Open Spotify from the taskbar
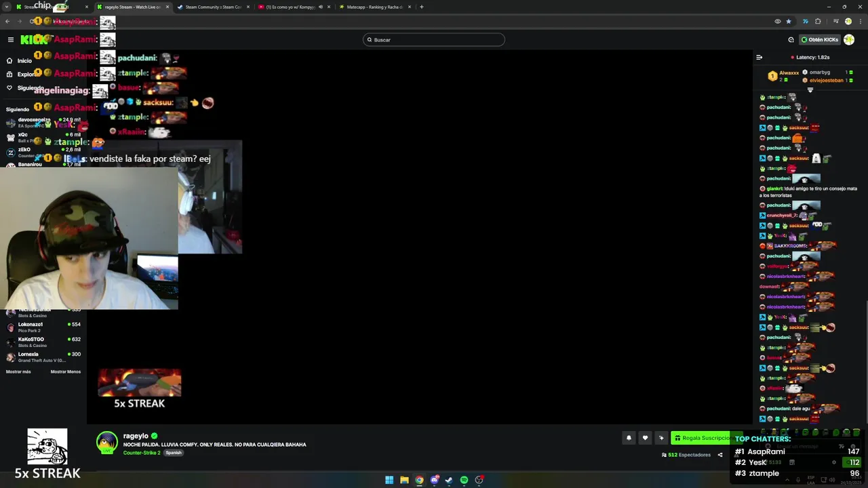The width and height of the screenshot is (868, 488). (x=464, y=480)
